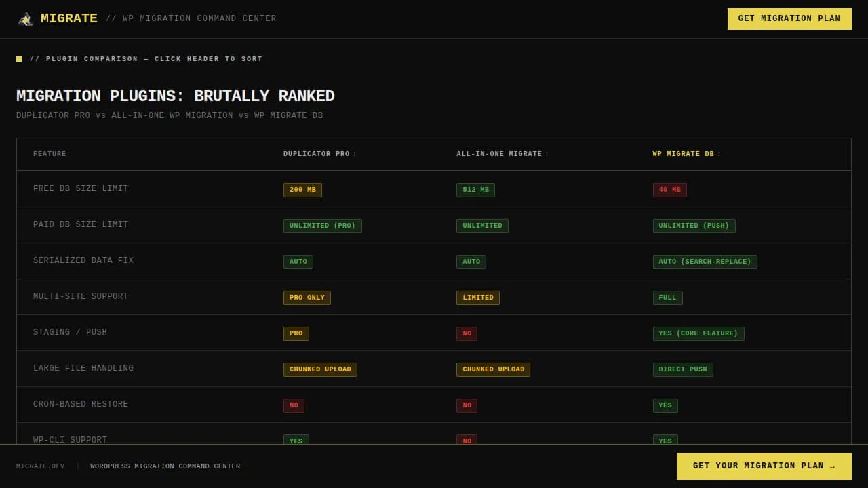The width and height of the screenshot is (868, 488).
Task: Click All-in-One Migrate's CHUNKED UPLOAD badge
Action: (x=493, y=369)
